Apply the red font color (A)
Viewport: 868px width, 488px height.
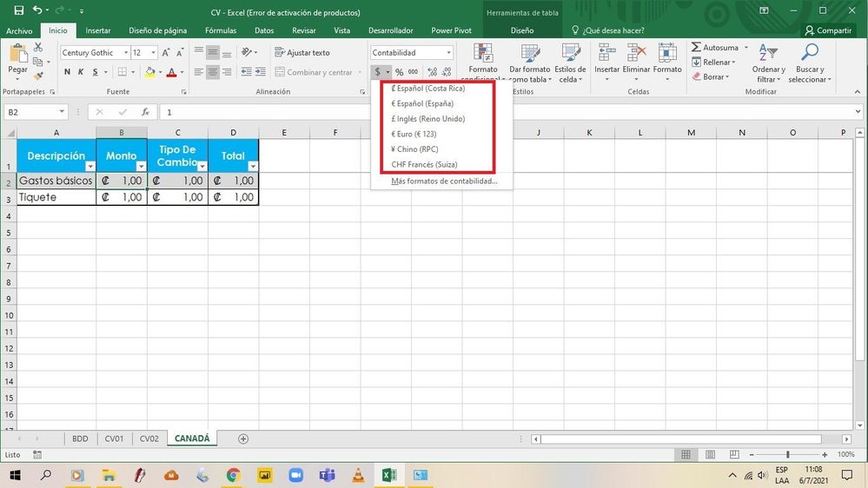[172, 72]
